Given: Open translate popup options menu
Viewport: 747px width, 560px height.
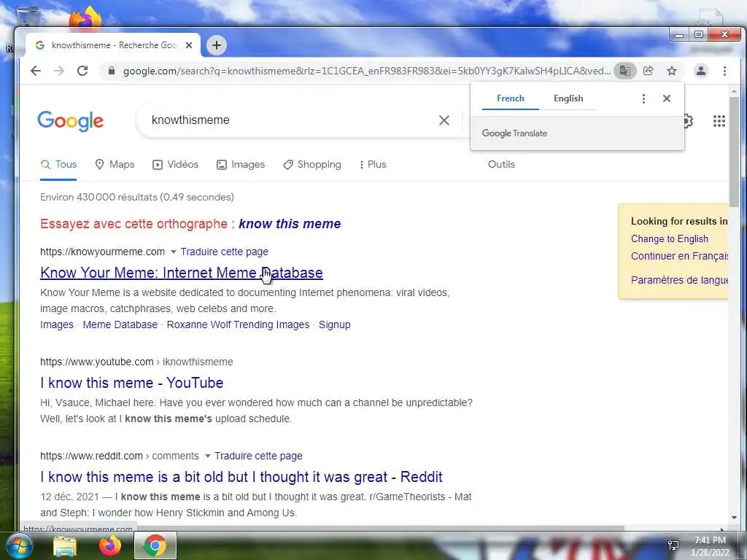Looking at the screenshot, I should click(x=643, y=98).
